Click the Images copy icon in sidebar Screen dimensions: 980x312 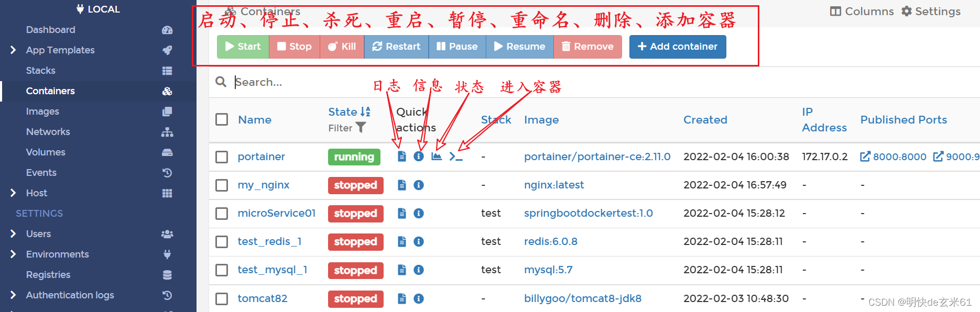pos(167,112)
